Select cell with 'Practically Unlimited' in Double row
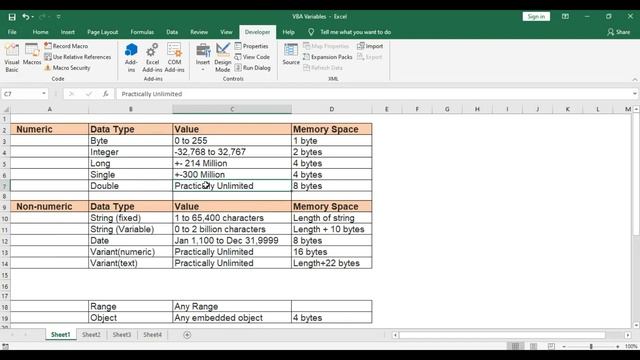 tap(232, 186)
